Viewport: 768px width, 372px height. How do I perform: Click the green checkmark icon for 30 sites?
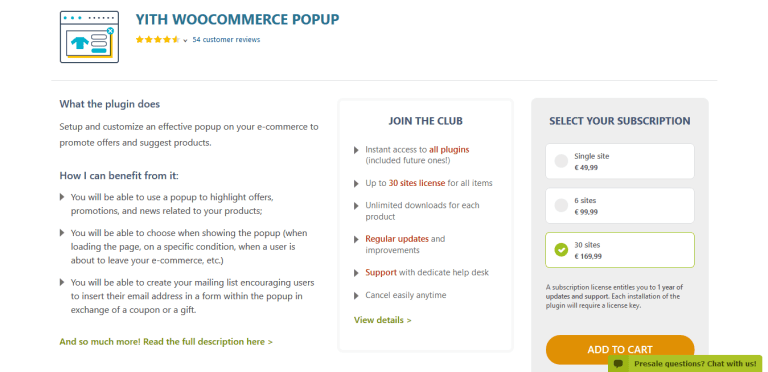[x=561, y=250]
